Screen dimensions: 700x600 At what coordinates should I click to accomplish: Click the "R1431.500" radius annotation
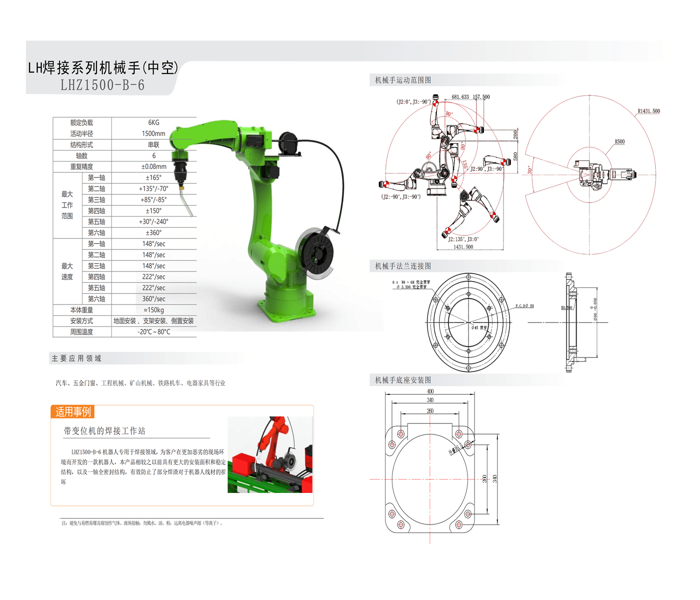(x=648, y=111)
